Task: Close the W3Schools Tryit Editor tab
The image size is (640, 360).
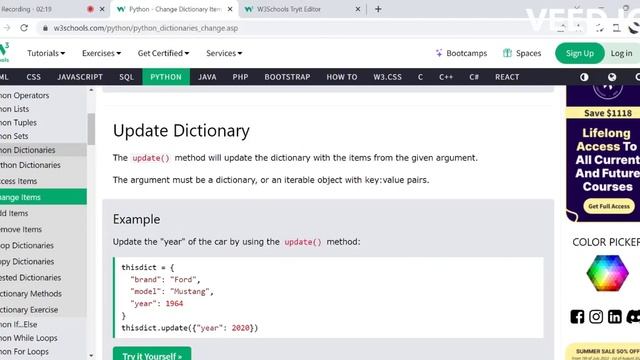Action: (358, 9)
